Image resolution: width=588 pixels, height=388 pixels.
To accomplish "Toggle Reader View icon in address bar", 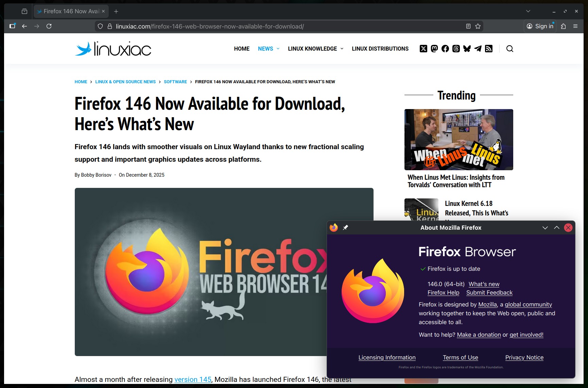I will [468, 26].
